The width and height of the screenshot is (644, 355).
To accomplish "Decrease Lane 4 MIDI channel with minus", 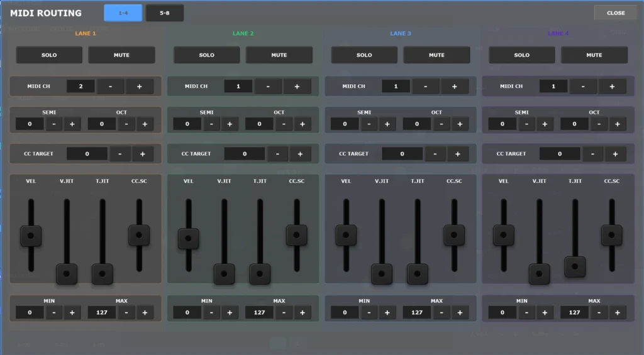I will [583, 86].
